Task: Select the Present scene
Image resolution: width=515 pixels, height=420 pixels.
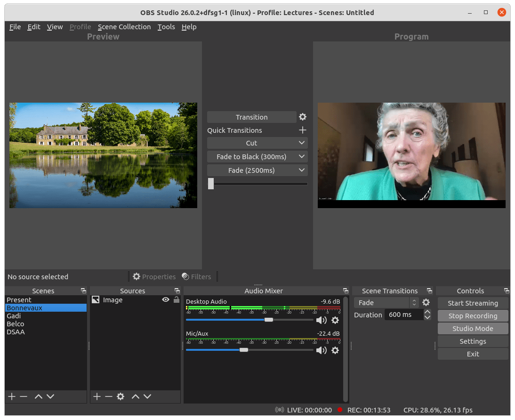Action: coord(46,300)
